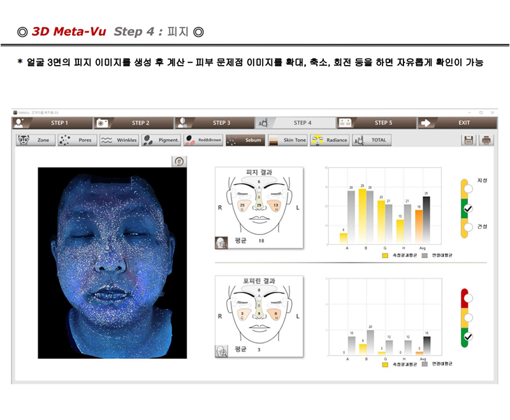Select the oily (지성) level indicator
Screen dimensions: 510x420
click(468, 189)
